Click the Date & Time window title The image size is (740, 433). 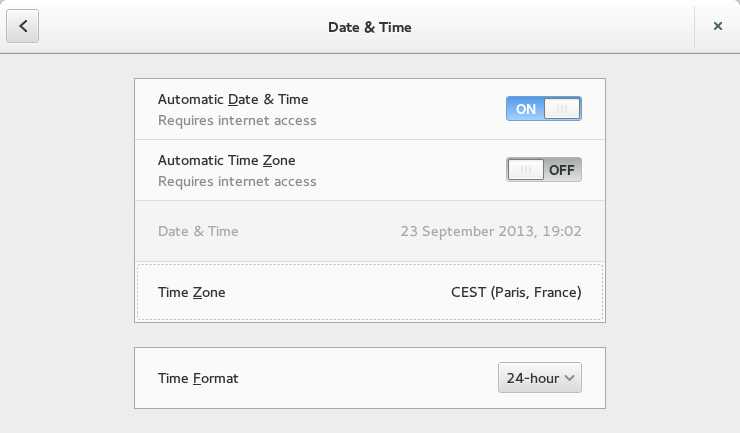(369, 27)
